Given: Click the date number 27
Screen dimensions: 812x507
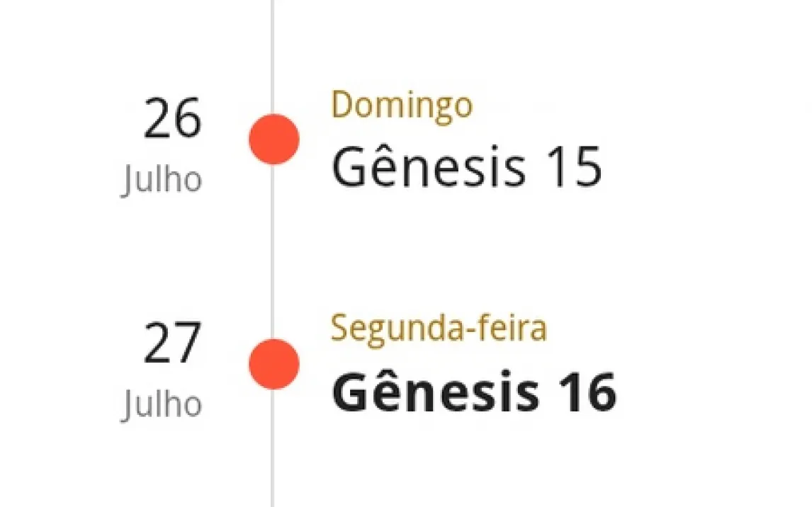Looking at the screenshot, I should coord(172,343).
